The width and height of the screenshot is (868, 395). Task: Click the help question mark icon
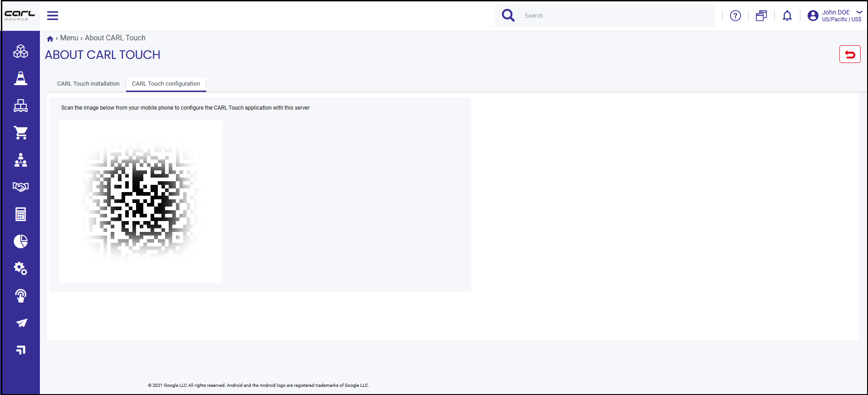pos(736,16)
